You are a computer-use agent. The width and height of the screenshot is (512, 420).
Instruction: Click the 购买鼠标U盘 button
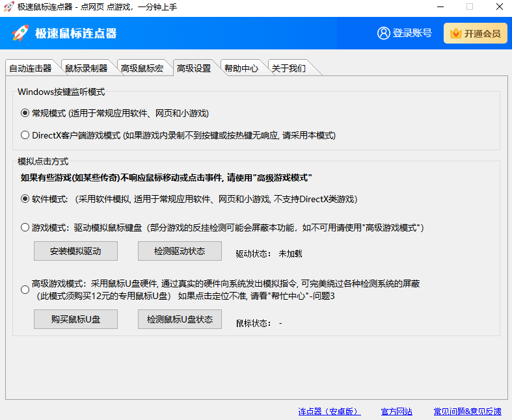click(75, 319)
